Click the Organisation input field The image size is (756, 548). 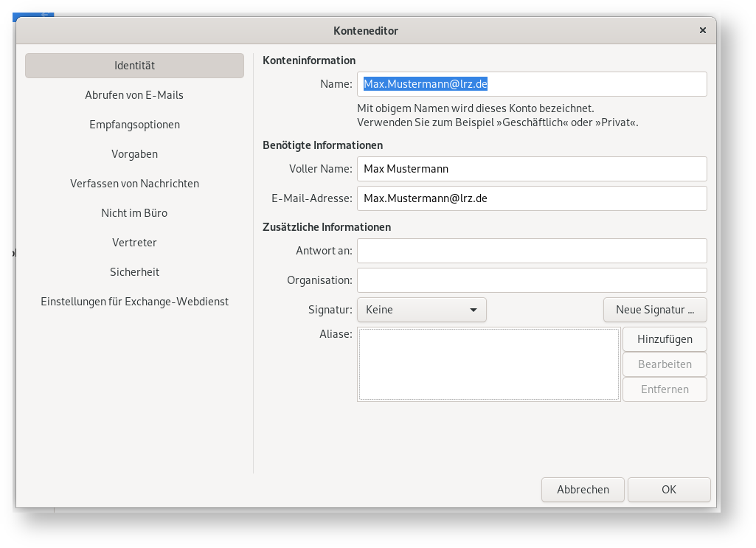tap(531, 280)
